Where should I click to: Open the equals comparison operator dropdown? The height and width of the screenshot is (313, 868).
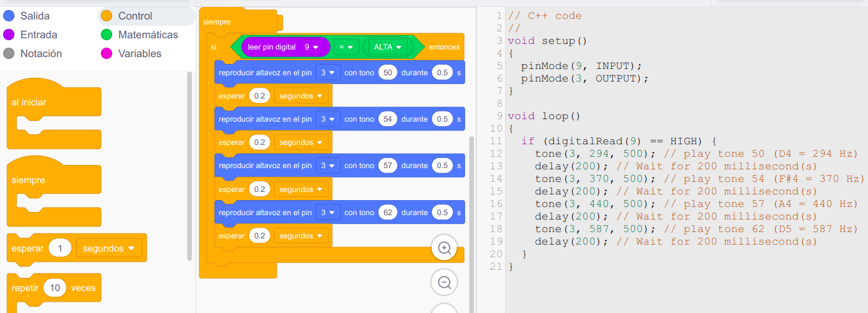coord(345,47)
